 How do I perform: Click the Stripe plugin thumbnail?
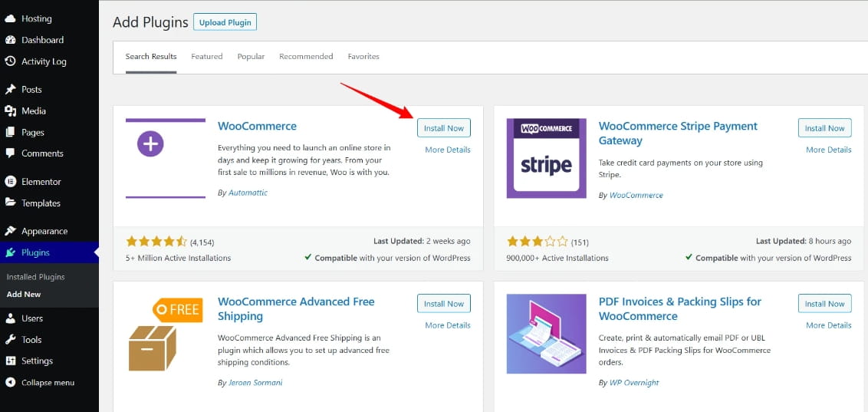[547, 158]
